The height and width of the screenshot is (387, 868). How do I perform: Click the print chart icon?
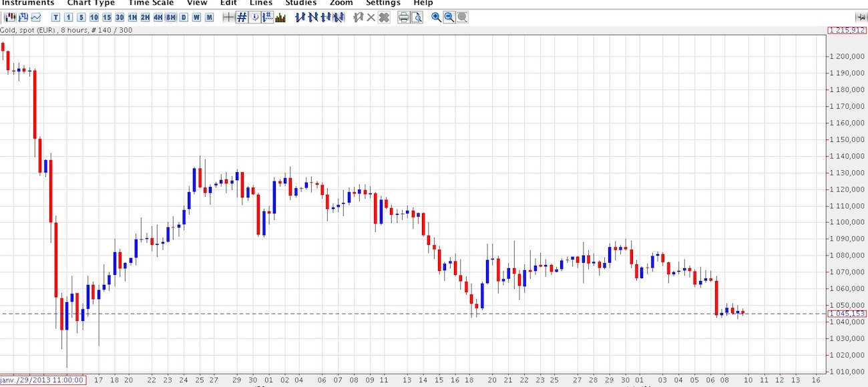[403, 17]
